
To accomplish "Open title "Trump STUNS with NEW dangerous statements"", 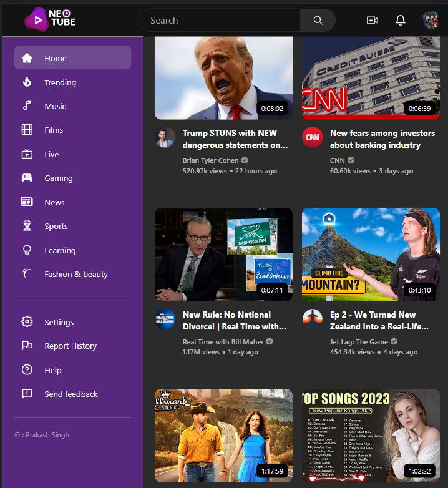I will pos(235,139).
